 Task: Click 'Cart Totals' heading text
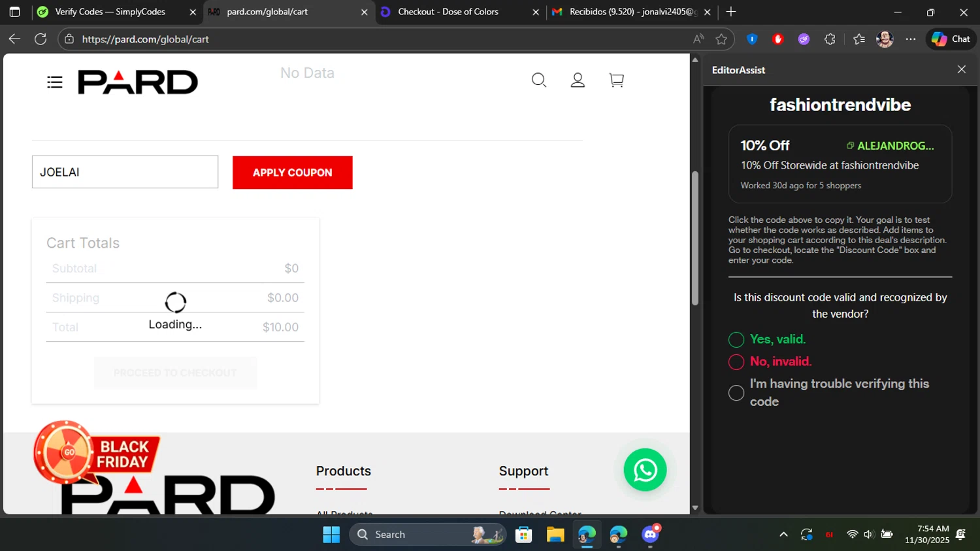pos(83,243)
